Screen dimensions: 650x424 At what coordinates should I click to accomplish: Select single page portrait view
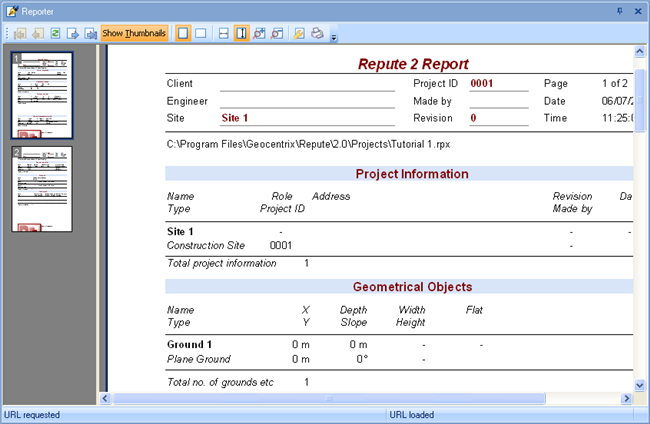(x=183, y=33)
